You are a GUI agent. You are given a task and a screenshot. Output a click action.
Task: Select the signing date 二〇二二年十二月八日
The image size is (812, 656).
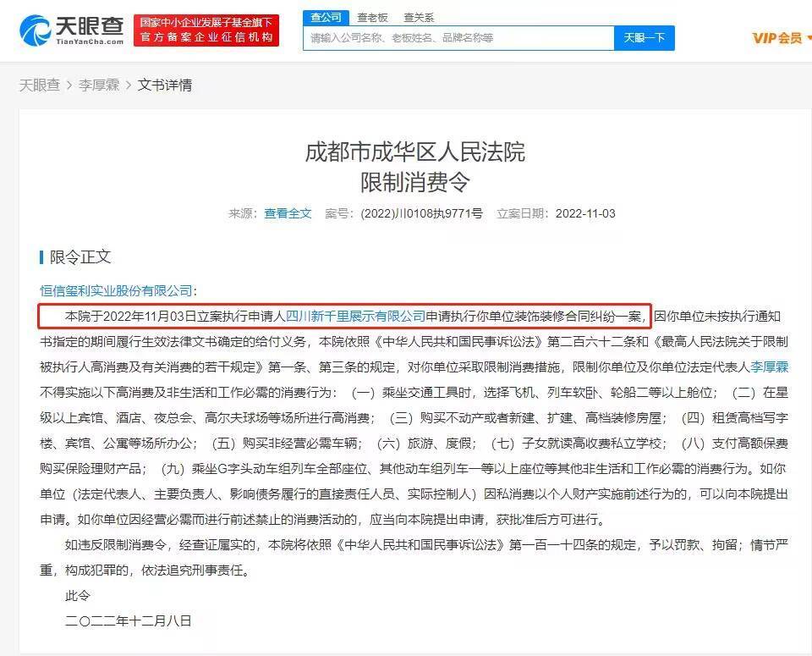pos(128,620)
